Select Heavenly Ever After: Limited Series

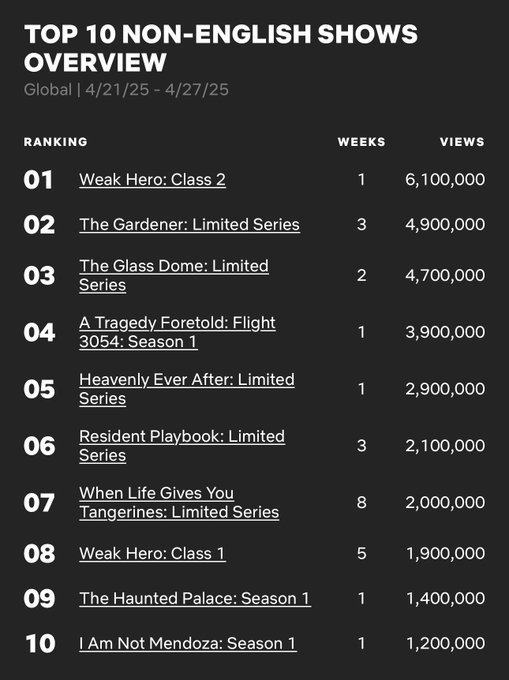(x=187, y=389)
